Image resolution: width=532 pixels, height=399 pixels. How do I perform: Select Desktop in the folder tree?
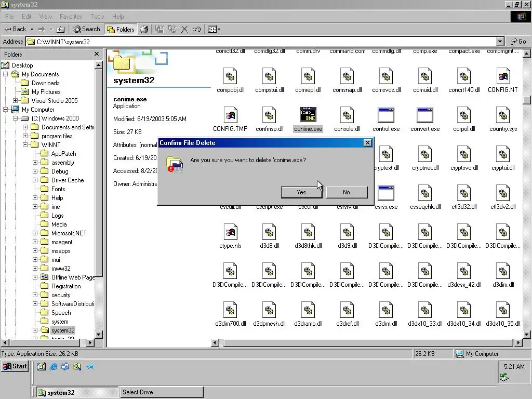[x=22, y=65]
